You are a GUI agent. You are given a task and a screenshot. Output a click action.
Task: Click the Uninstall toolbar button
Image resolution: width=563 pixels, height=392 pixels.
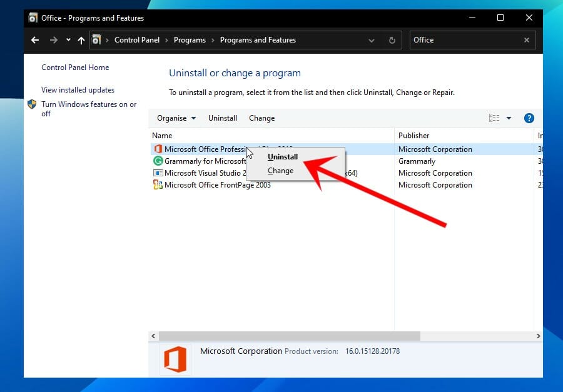[223, 118]
